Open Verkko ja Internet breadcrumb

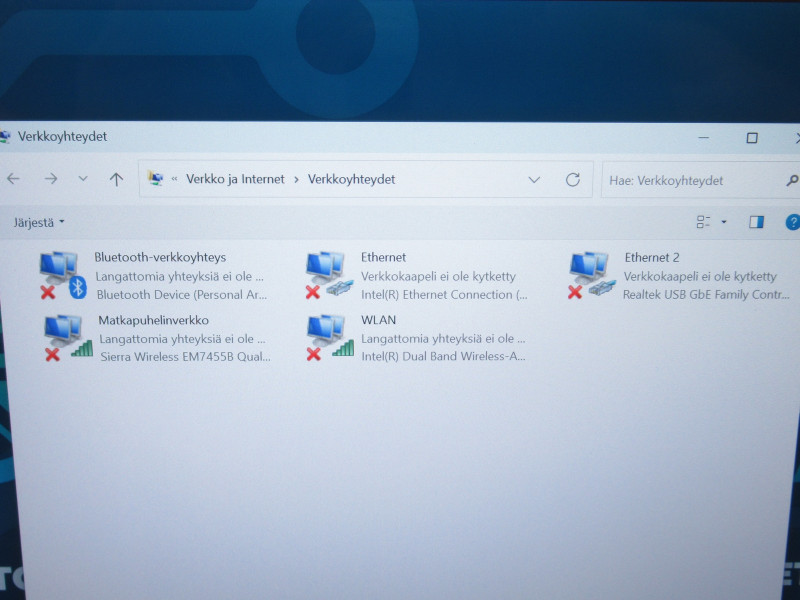235,179
